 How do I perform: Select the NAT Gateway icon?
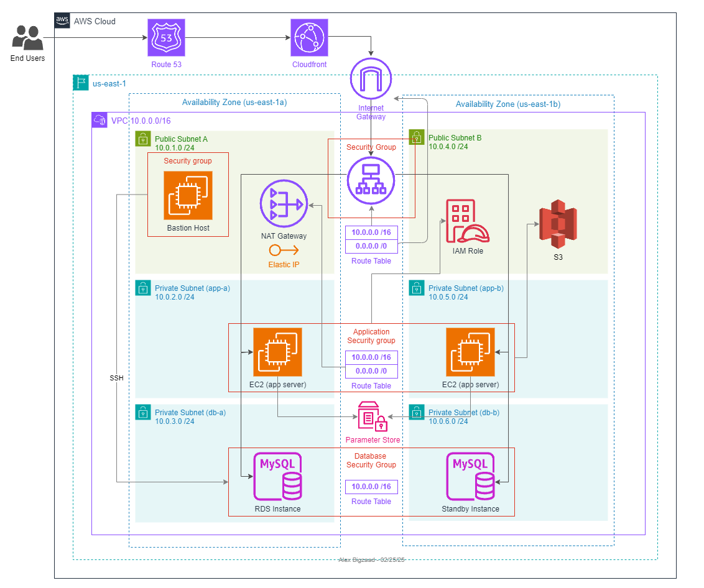pyautogui.click(x=284, y=203)
